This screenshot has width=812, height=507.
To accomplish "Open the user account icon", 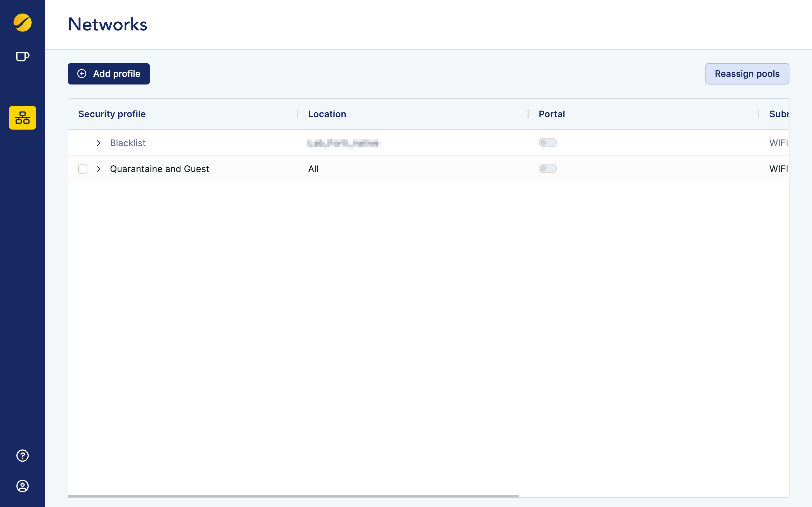I will tap(23, 486).
